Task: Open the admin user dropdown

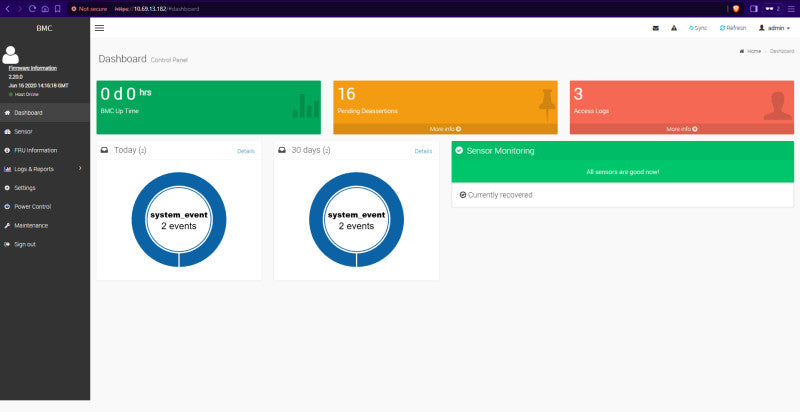Action: coord(774,28)
